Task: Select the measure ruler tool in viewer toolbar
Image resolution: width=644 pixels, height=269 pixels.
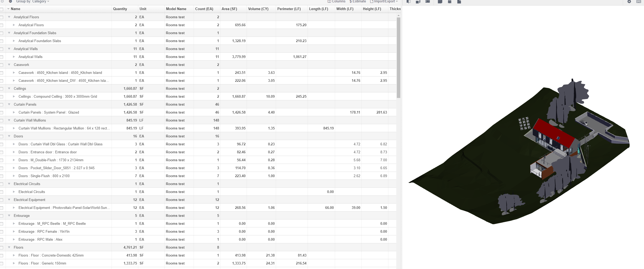Action: pyautogui.click(x=428, y=2)
